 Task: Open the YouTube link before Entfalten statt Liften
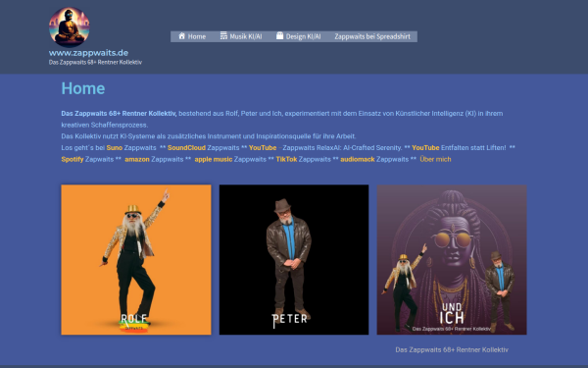425,148
